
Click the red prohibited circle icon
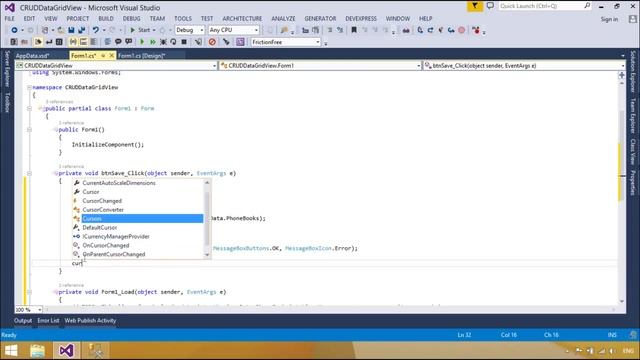(x=212, y=42)
